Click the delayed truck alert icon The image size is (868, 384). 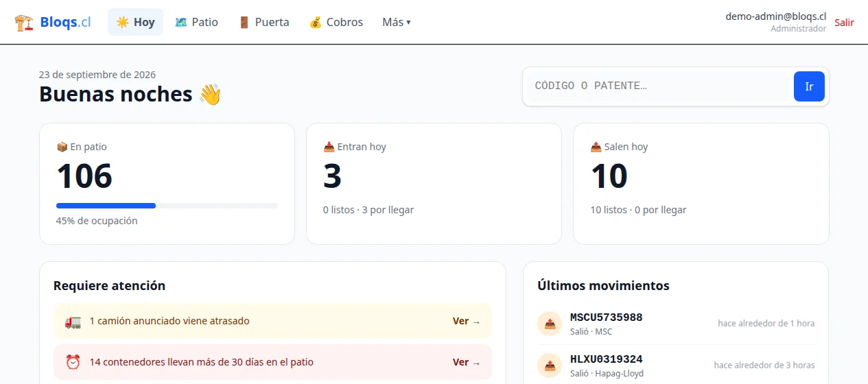(x=73, y=321)
